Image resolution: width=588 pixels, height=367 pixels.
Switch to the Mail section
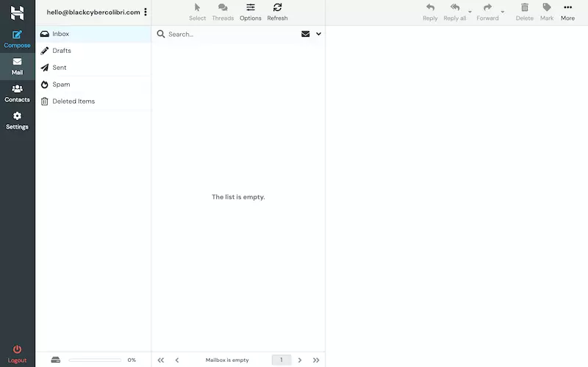(x=17, y=66)
